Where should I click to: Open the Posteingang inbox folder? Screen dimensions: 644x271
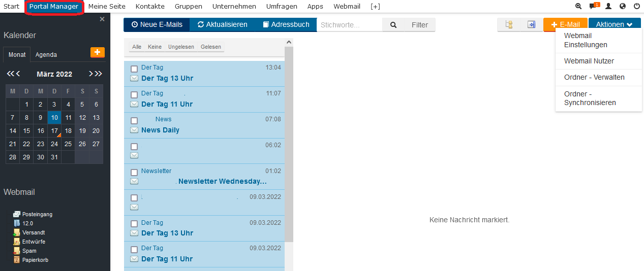(x=33, y=214)
